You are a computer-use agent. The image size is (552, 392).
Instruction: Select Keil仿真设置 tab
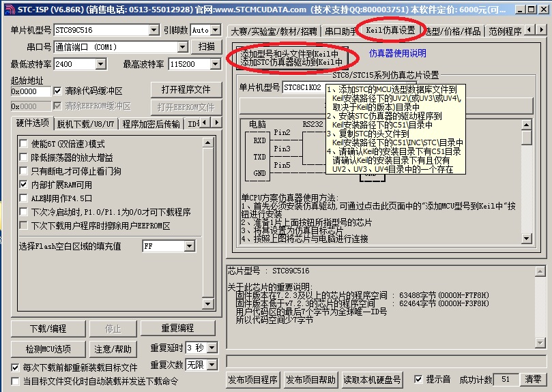[x=390, y=30]
